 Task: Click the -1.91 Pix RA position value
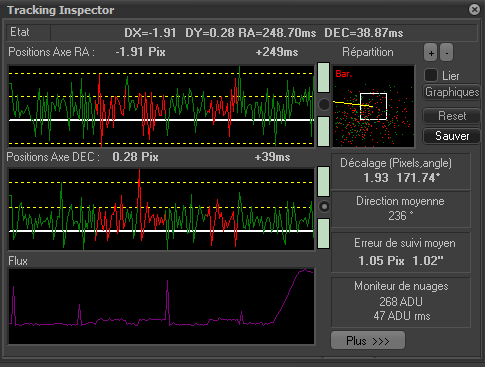click(x=140, y=52)
